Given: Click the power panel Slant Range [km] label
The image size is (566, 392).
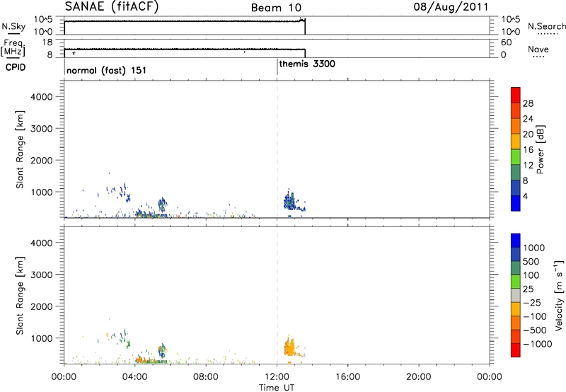Looking at the screenshot, I should (20, 149).
